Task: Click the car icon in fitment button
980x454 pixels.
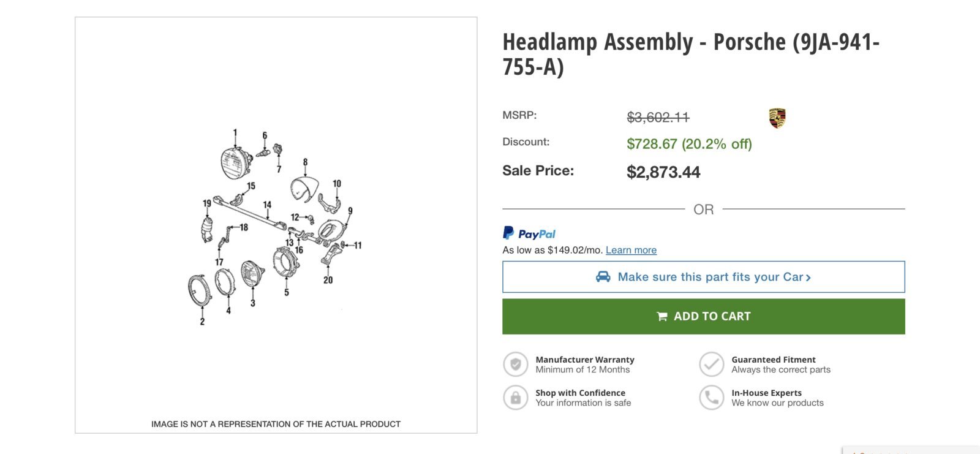Action: click(x=603, y=277)
